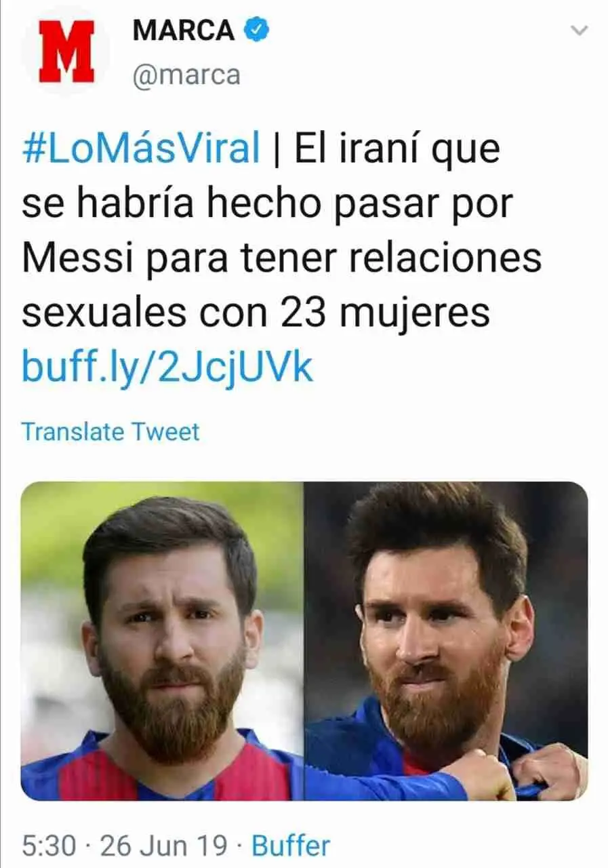
Task: Follow the buff.ly/2JcjUVk link
Action: point(167,367)
